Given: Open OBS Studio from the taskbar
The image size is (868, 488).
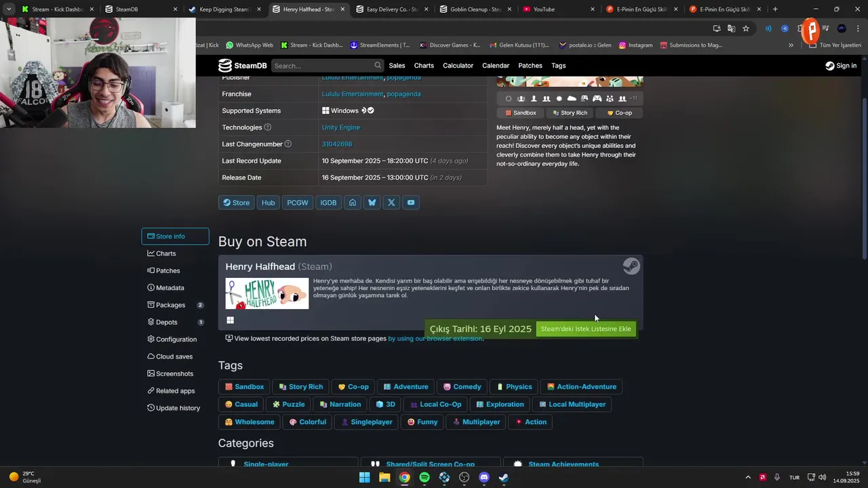Looking at the screenshot, I should [465, 477].
